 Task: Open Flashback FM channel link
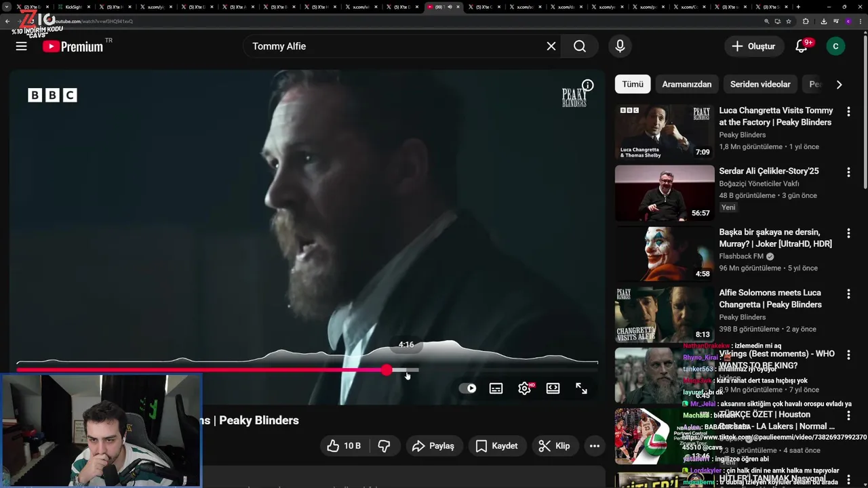(741, 256)
